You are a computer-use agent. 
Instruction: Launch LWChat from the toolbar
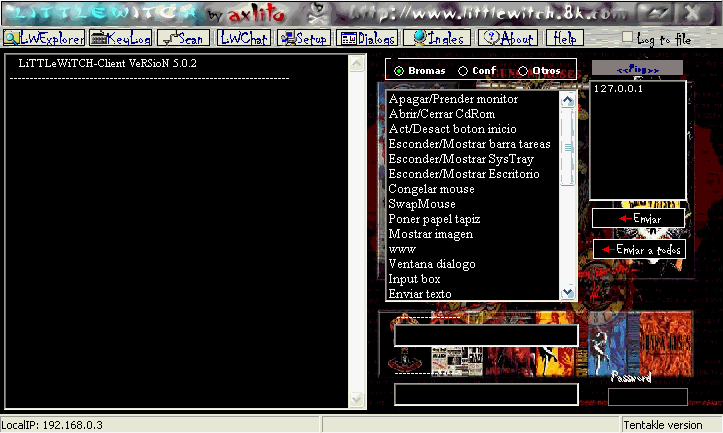click(x=244, y=38)
